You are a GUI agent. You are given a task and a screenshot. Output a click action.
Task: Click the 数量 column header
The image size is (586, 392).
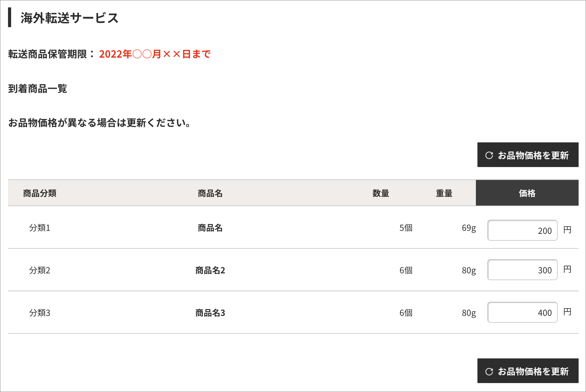(x=381, y=193)
